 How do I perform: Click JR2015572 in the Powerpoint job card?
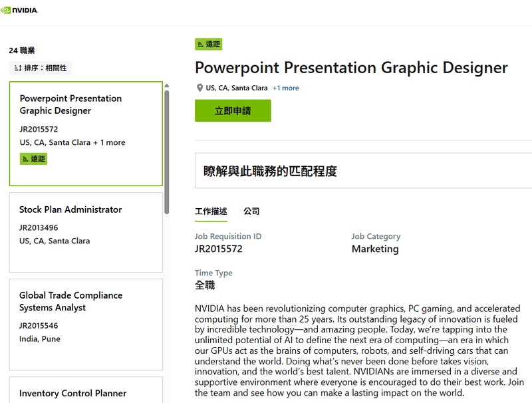tap(39, 129)
